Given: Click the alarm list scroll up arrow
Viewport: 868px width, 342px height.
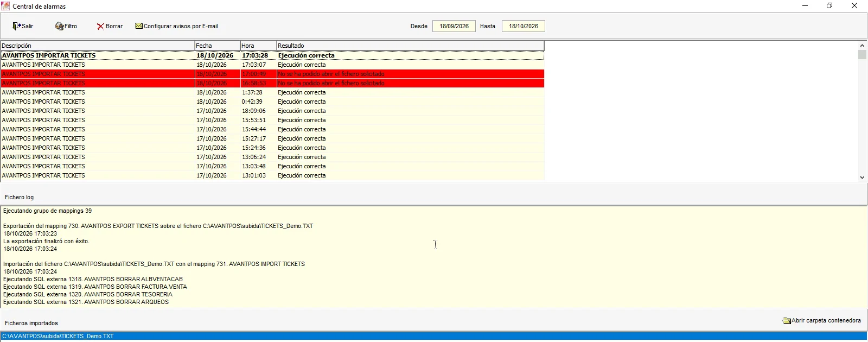Looking at the screenshot, I should tap(862, 46).
